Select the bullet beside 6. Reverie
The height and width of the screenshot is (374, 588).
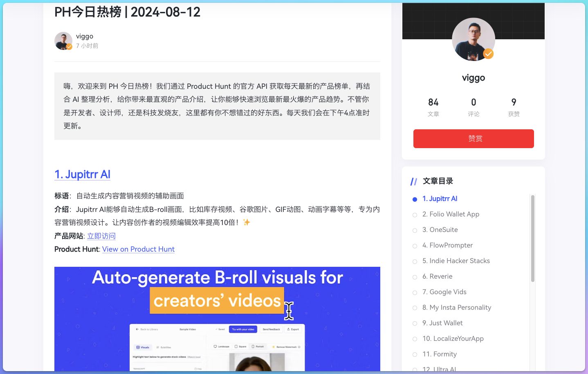[x=415, y=277]
